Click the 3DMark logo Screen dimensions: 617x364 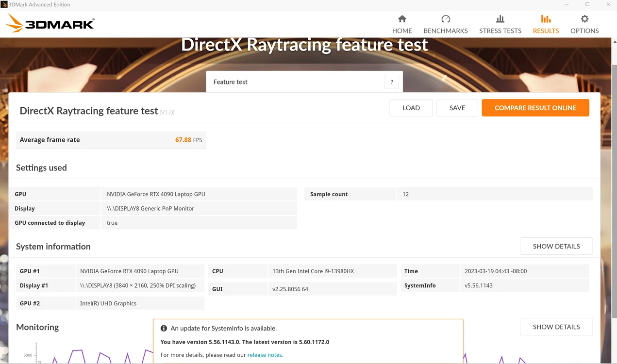coord(50,23)
